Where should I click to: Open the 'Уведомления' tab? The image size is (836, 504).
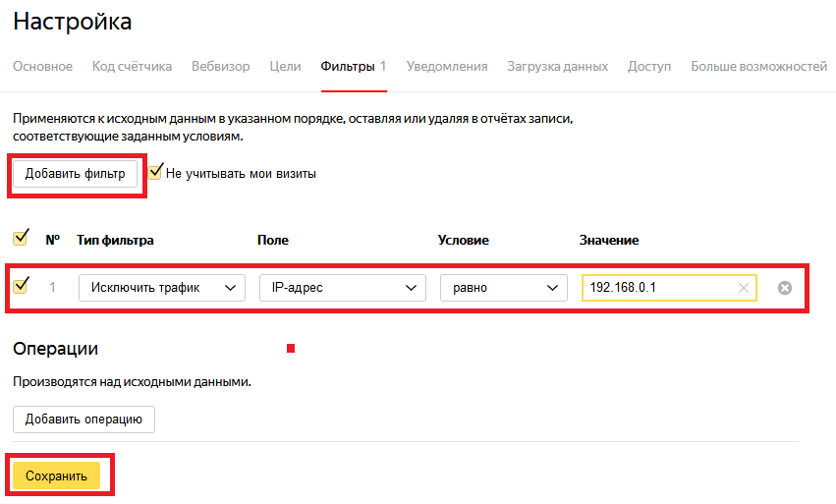(447, 67)
